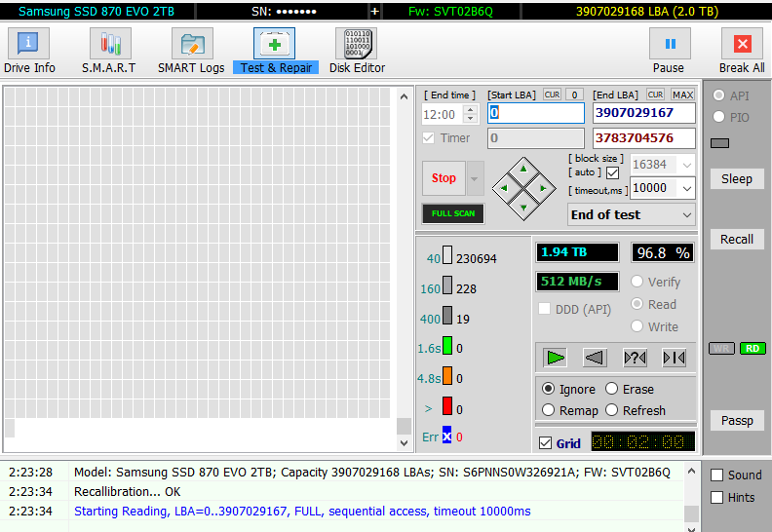Click the Recall button
The image size is (772, 532).
737,239
